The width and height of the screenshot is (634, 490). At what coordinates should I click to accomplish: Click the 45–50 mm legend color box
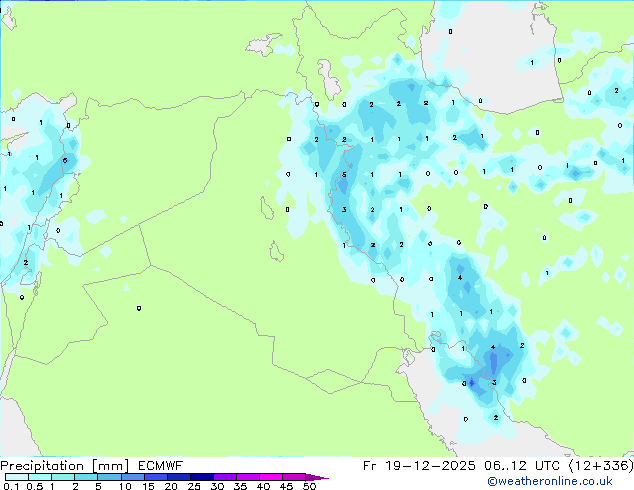click(x=294, y=477)
